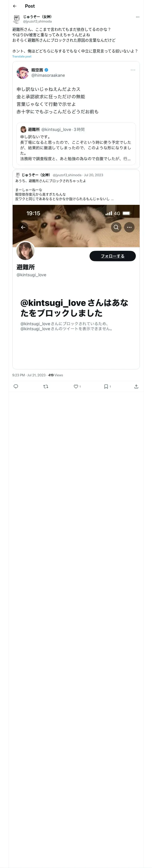Click the share upload icon
The width and height of the screenshot is (152, 868).
tap(136, 386)
